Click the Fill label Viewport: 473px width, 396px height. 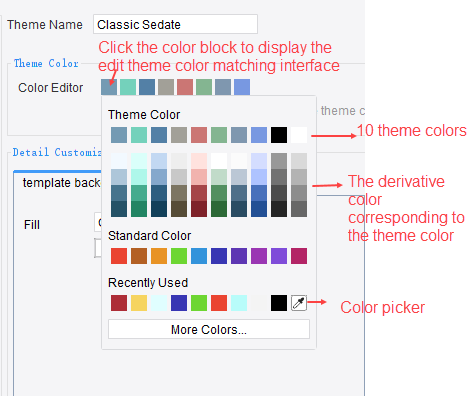pos(32,225)
